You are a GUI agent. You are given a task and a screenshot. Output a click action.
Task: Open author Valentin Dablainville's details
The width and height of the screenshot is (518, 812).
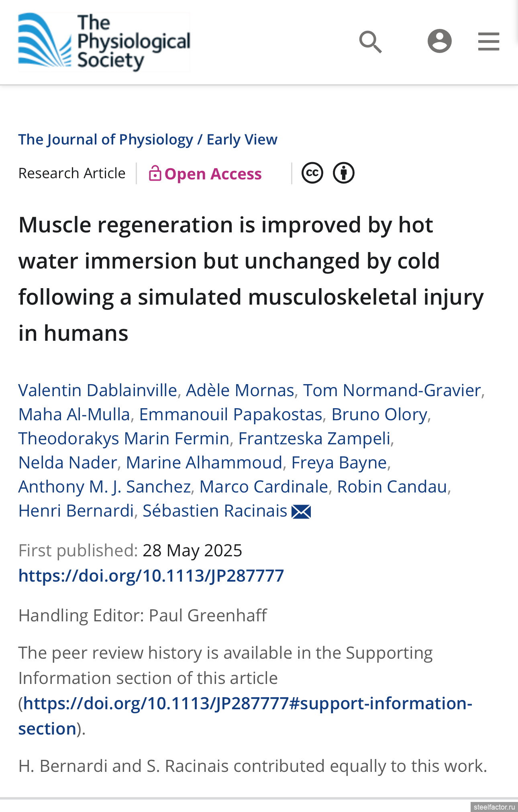pyautogui.click(x=98, y=391)
